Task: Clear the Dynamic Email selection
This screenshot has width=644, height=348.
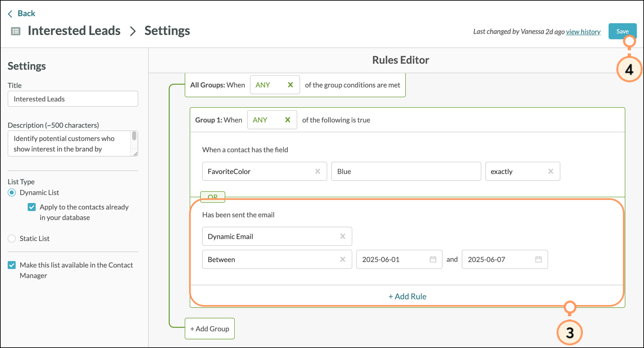Action: (343, 236)
